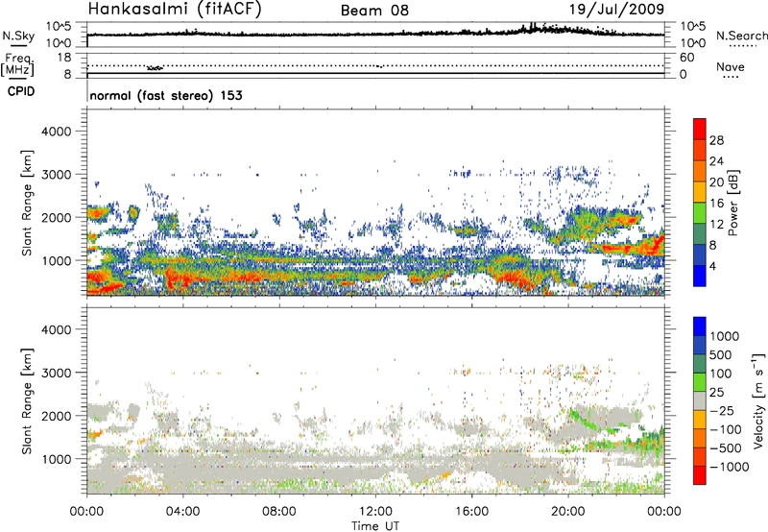Pick the grey segment of the velocity color bar
Image resolution: width=768 pixels, height=532 pixels.
[x=700, y=400]
